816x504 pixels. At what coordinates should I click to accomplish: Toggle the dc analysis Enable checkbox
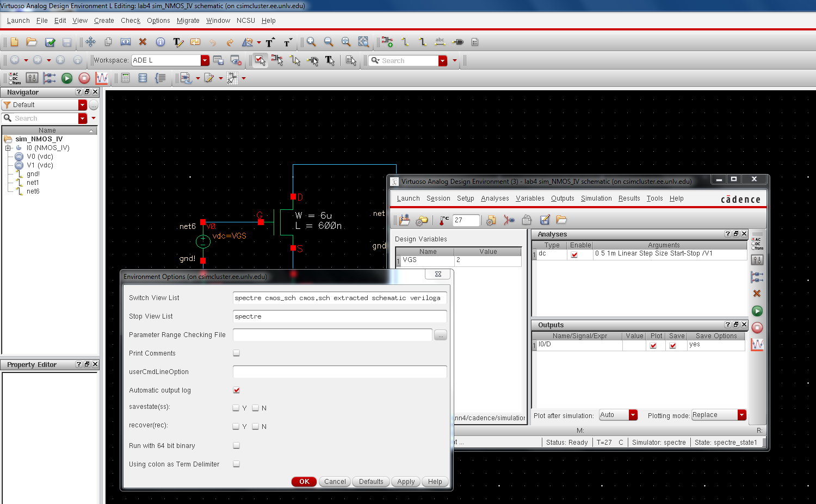coord(574,254)
